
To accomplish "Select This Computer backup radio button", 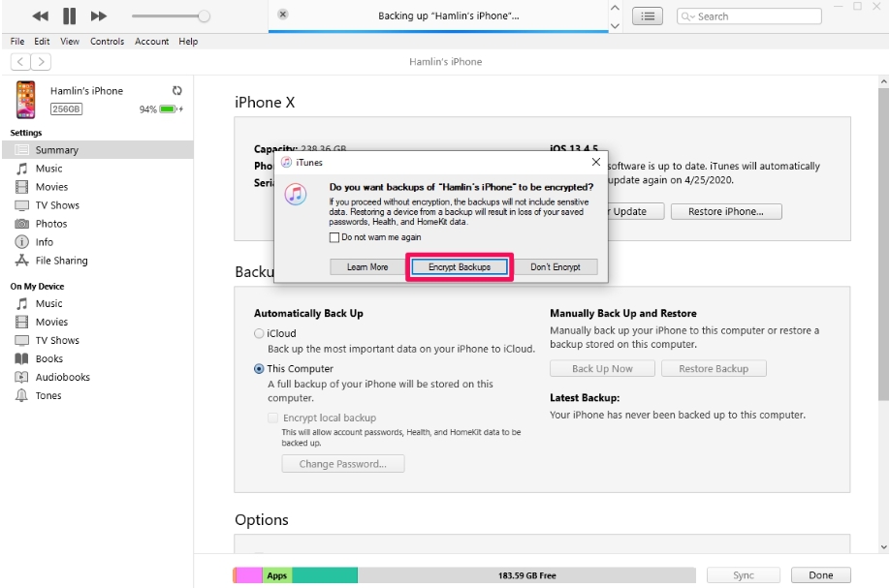I will click(x=259, y=368).
